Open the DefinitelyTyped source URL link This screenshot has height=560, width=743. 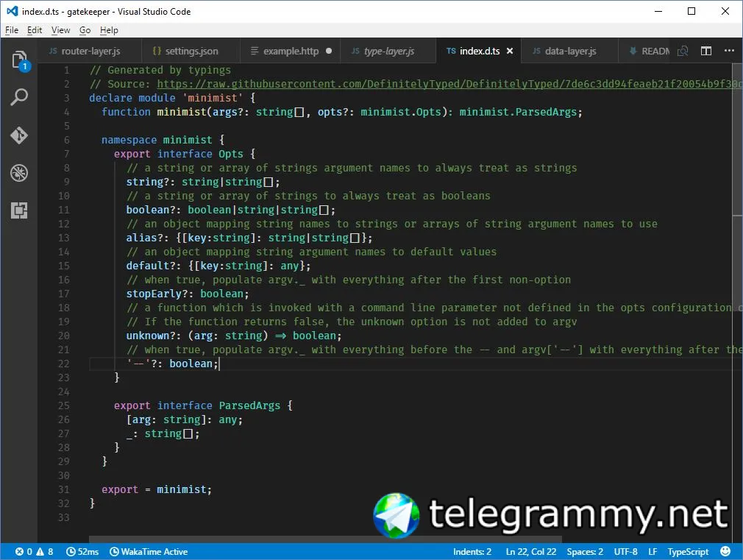pyautogui.click(x=449, y=84)
